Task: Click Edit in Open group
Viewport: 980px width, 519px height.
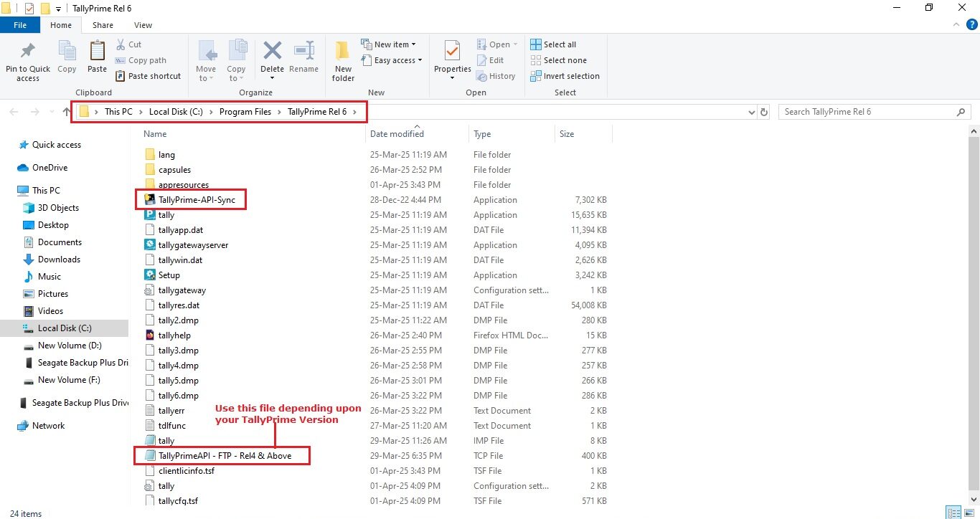Action: click(x=490, y=60)
